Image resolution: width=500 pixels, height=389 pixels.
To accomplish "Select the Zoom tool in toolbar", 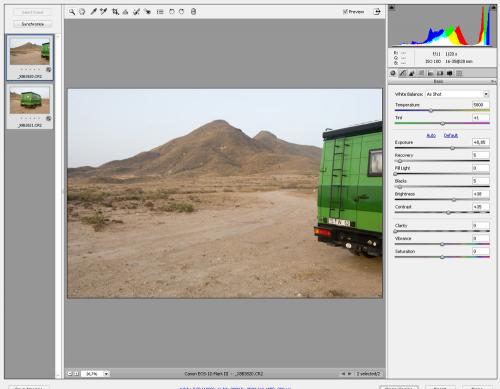I will click(72, 12).
